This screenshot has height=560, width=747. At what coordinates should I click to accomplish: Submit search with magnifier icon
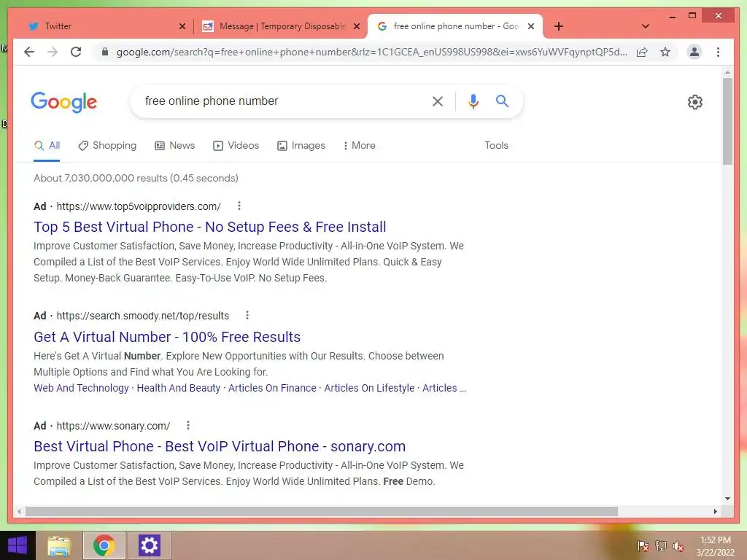tap(502, 101)
